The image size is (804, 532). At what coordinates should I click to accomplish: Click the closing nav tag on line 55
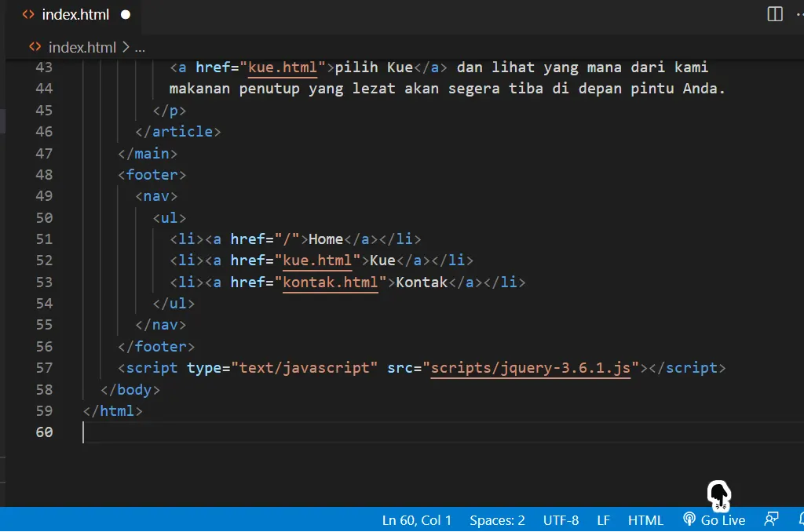click(160, 325)
